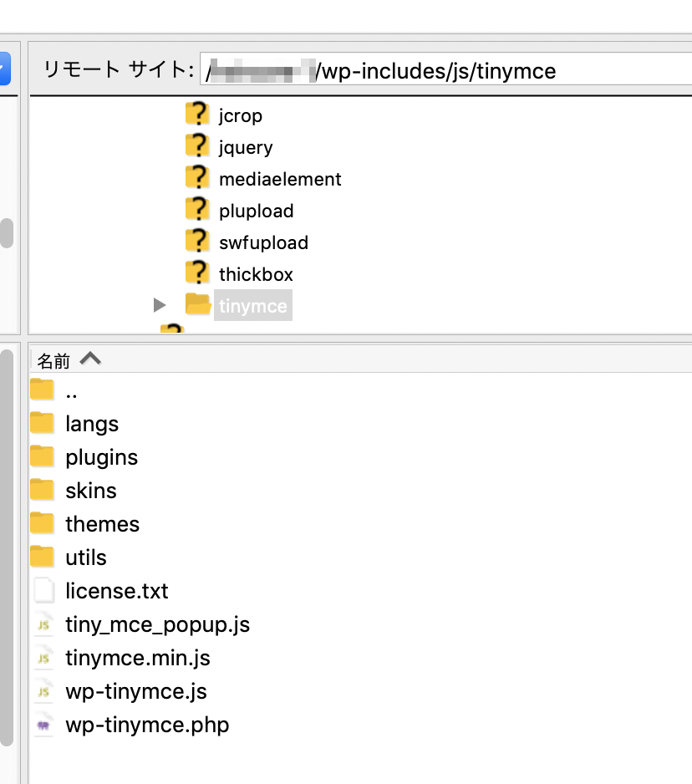Select the langs folder
Screen dimensions: 692x784
[x=92, y=424]
